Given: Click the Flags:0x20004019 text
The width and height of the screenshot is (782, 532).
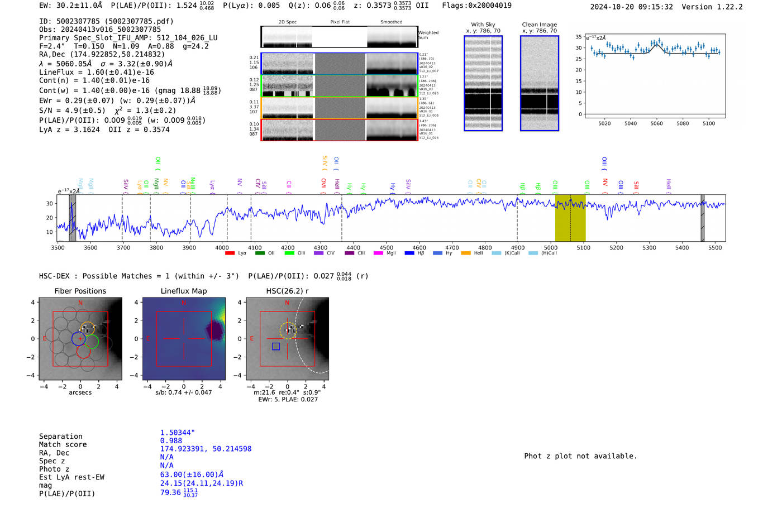Looking at the screenshot, I should (476, 6).
